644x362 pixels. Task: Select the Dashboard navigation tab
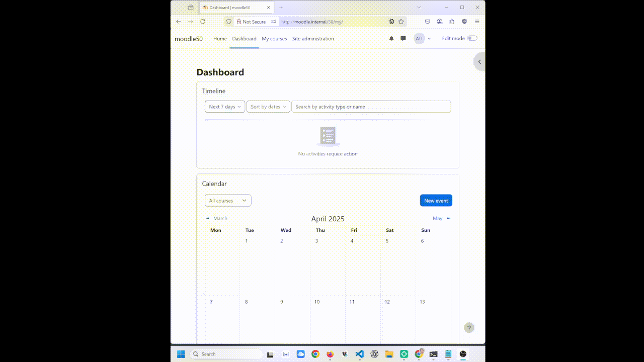pos(244,39)
